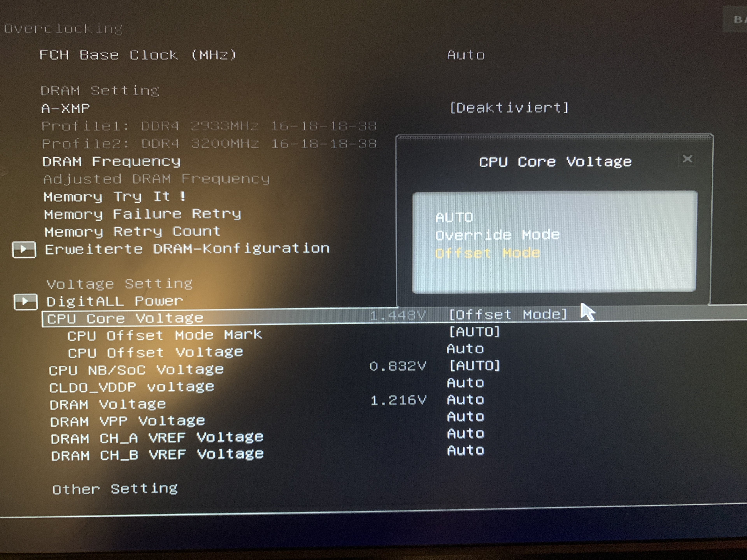
Task: Click A-XMP Deaktiviert value
Action: 509,108
